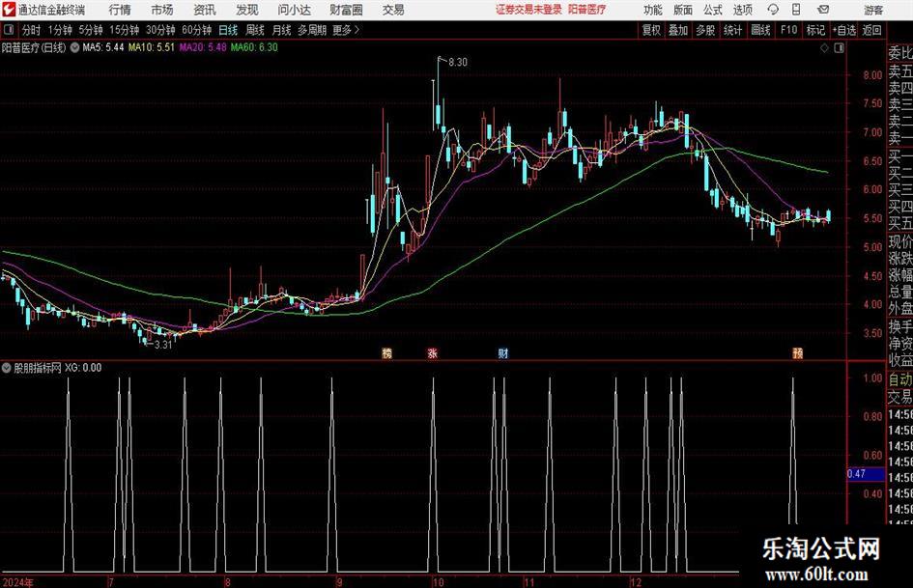Click the diamond icon at chart top-right
Viewport: 913px width, 588px height.
pos(824,48)
